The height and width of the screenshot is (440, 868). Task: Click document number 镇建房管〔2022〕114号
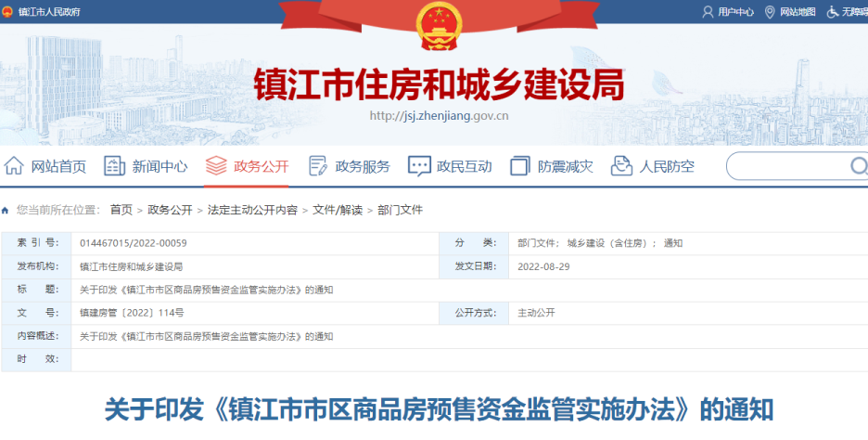[132, 313]
